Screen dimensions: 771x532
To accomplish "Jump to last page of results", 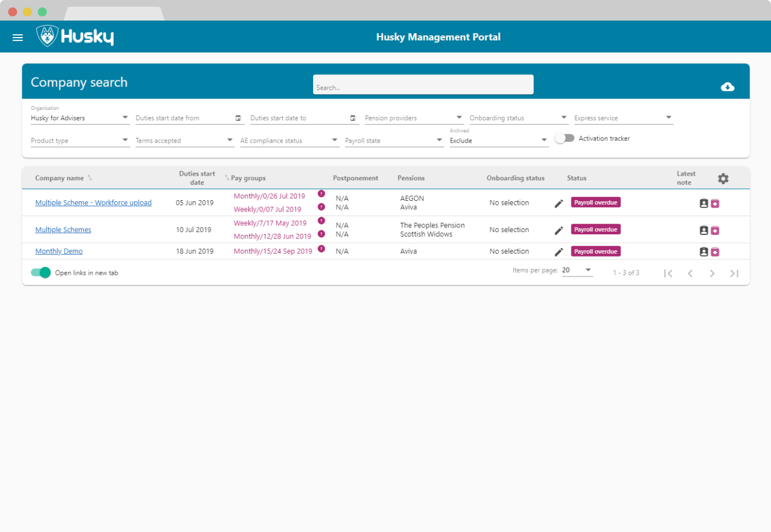I will [x=734, y=274].
